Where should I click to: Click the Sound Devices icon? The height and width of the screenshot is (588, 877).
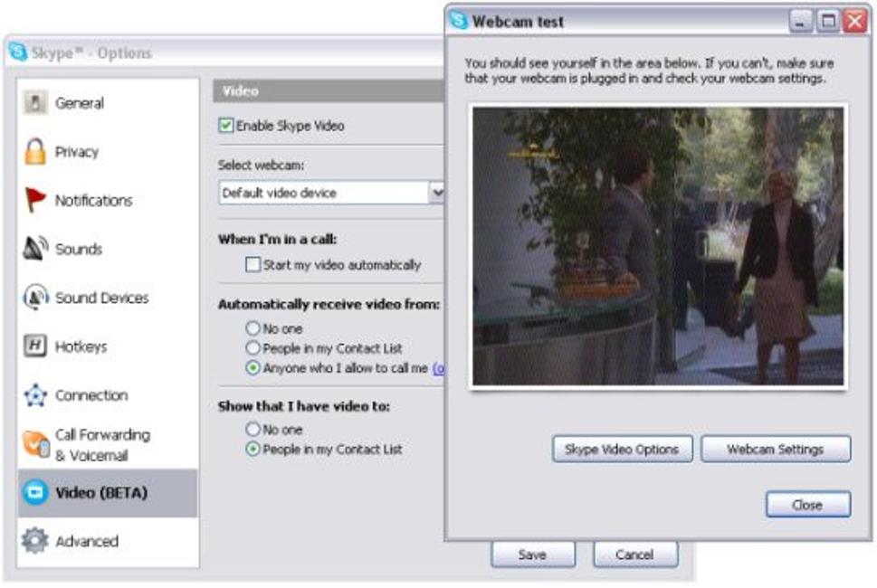(35, 298)
